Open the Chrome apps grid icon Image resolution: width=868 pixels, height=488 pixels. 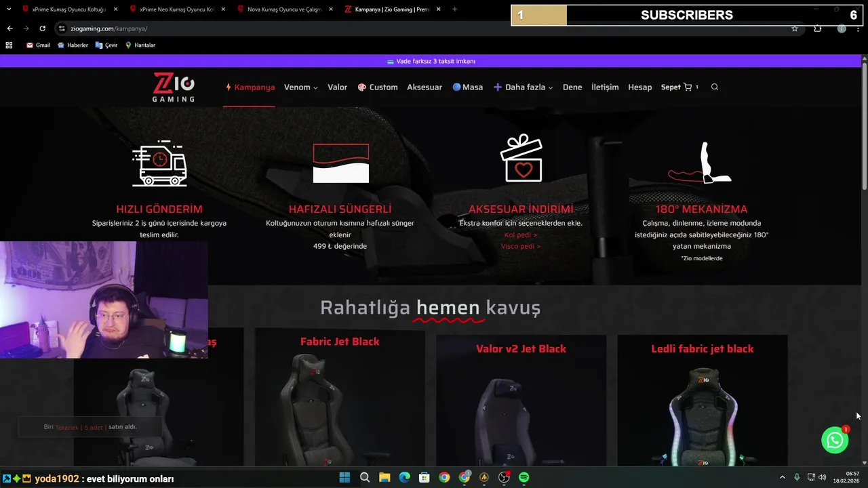point(9,45)
